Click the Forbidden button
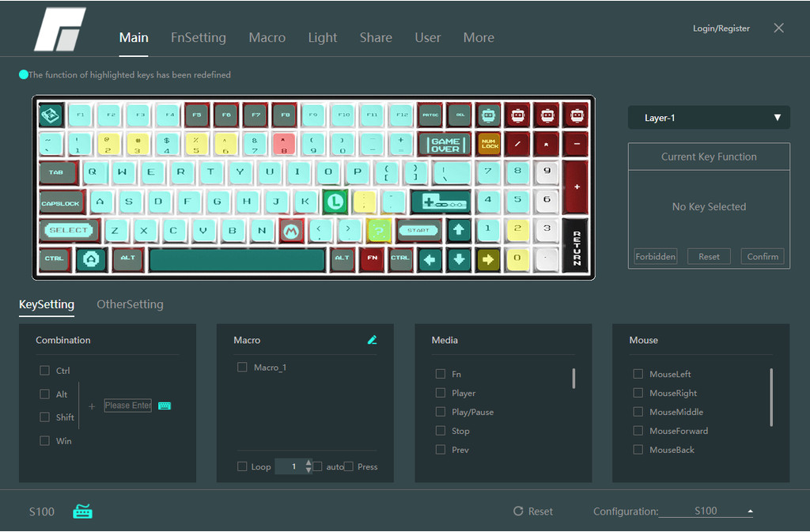The width and height of the screenshot is (810, 532). (x=656, y=256)
